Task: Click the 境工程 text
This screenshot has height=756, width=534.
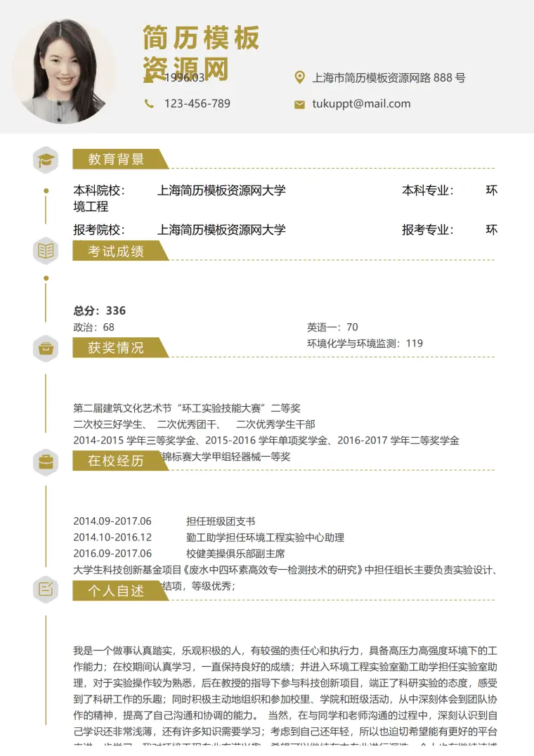Action: [x=91, y=207]
